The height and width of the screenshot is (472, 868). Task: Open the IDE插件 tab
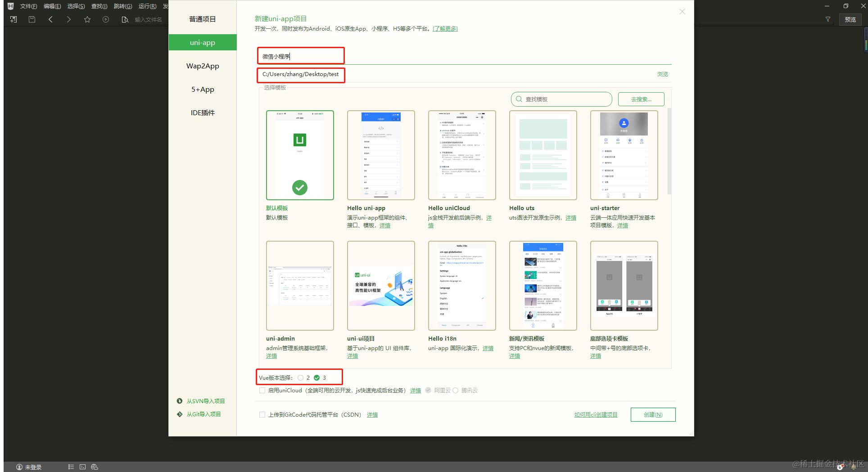(x=203, y=112)
